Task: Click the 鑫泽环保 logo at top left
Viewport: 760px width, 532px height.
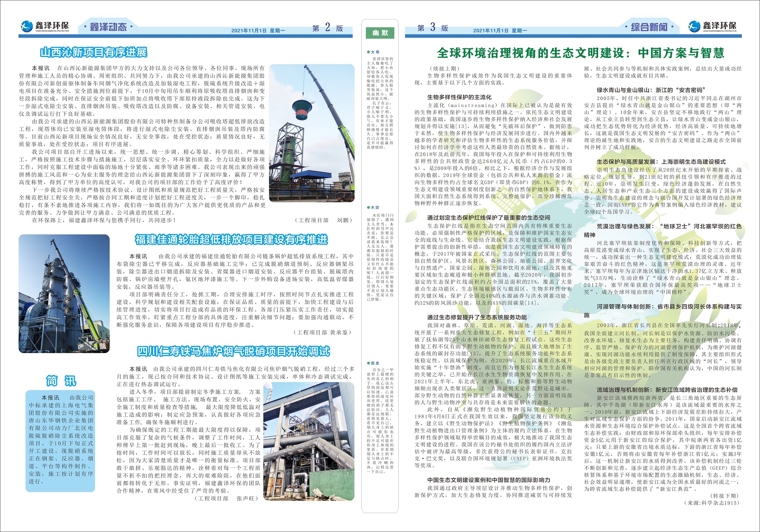Action: 45,26
